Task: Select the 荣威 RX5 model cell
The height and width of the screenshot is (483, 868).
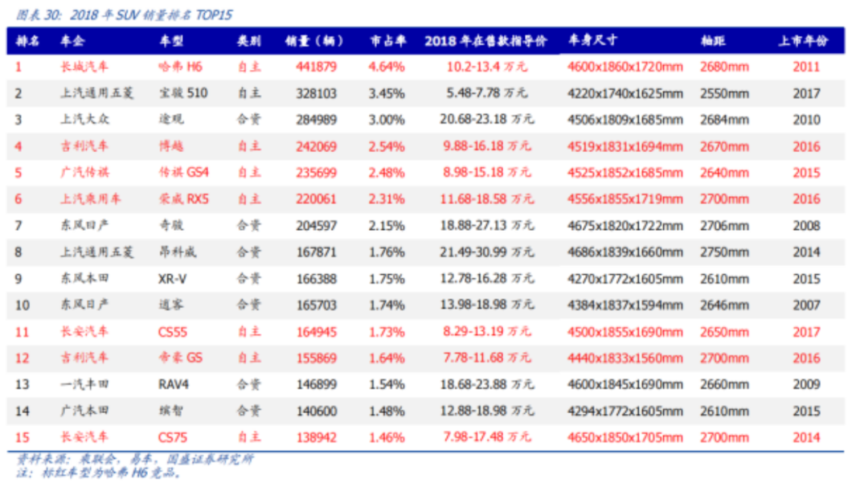Action: [184, 199]
